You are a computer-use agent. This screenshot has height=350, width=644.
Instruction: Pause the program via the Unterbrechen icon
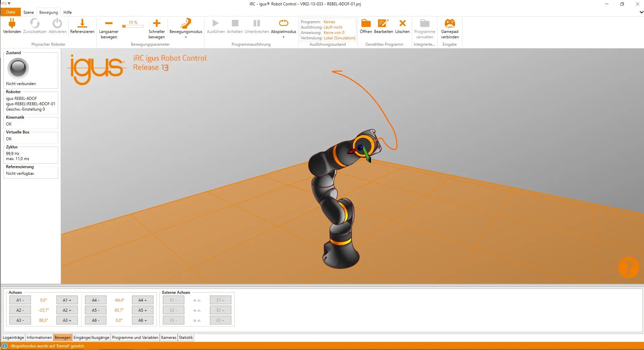point(256,24)
